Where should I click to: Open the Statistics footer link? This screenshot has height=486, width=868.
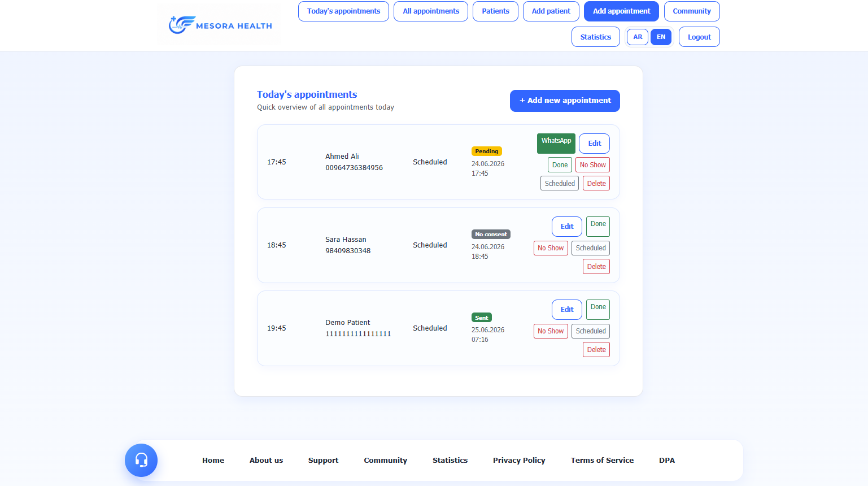(x=450, y=461)
